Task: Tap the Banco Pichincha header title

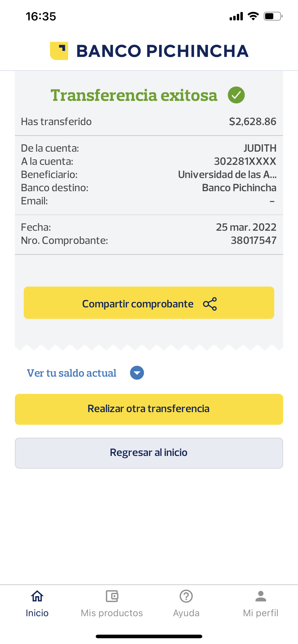Action: [162, 51]
